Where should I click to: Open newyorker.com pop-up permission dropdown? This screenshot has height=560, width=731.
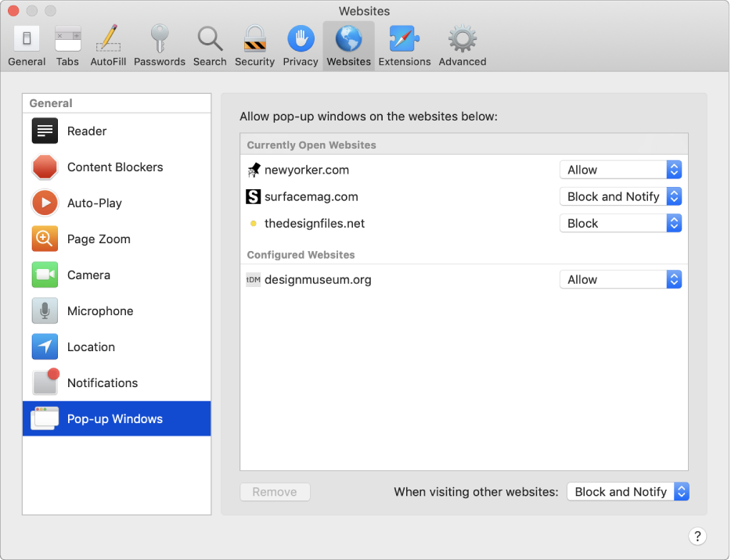[621, 170]
